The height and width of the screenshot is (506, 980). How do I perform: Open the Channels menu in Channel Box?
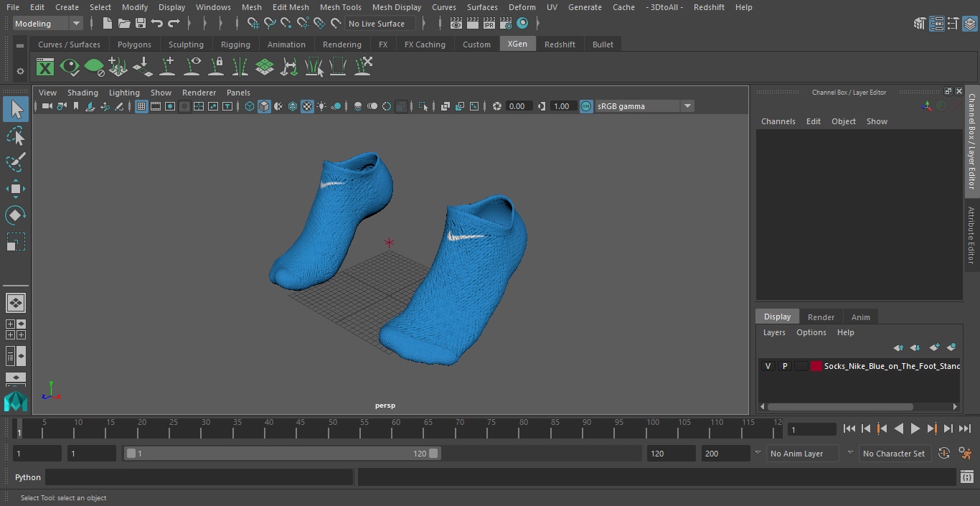coord(778,121)
